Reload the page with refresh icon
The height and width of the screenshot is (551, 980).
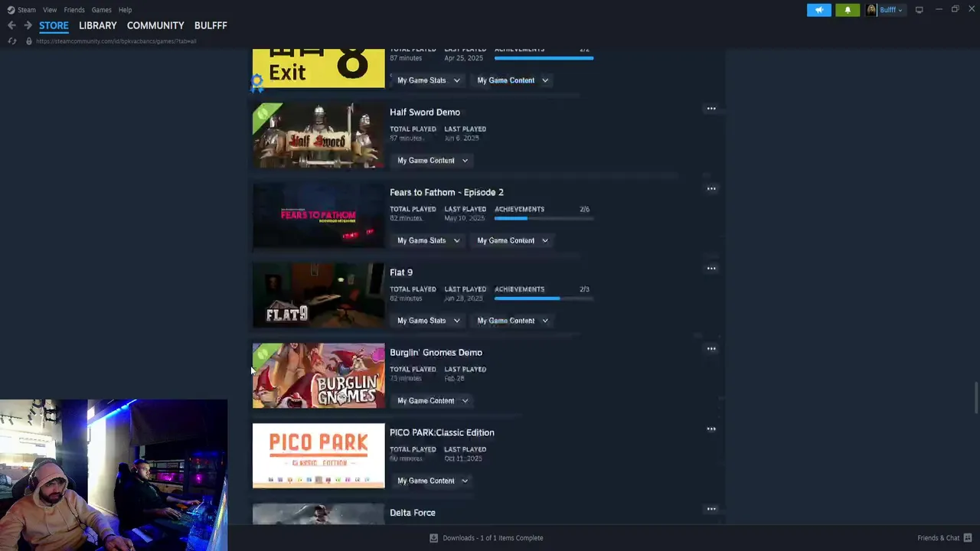coord(12,41)
